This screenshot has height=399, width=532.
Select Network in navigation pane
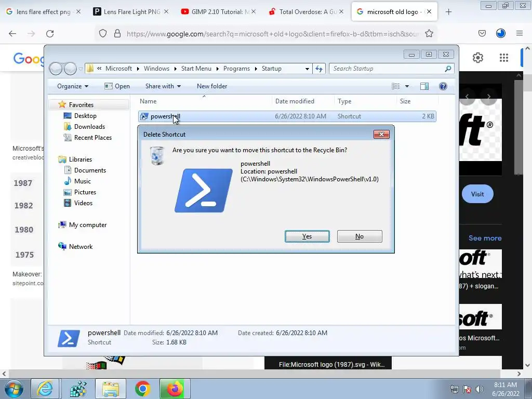[x=81, y=247]
